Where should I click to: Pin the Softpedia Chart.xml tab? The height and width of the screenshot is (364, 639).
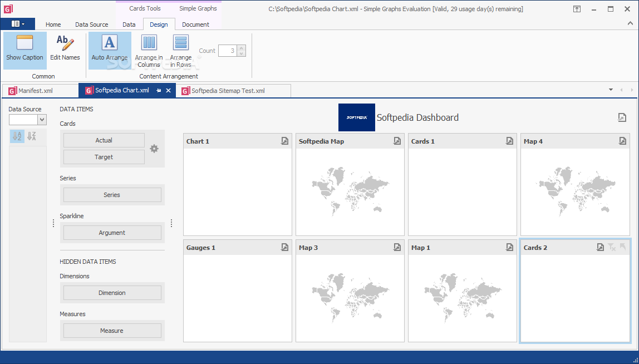coord(159,91)
